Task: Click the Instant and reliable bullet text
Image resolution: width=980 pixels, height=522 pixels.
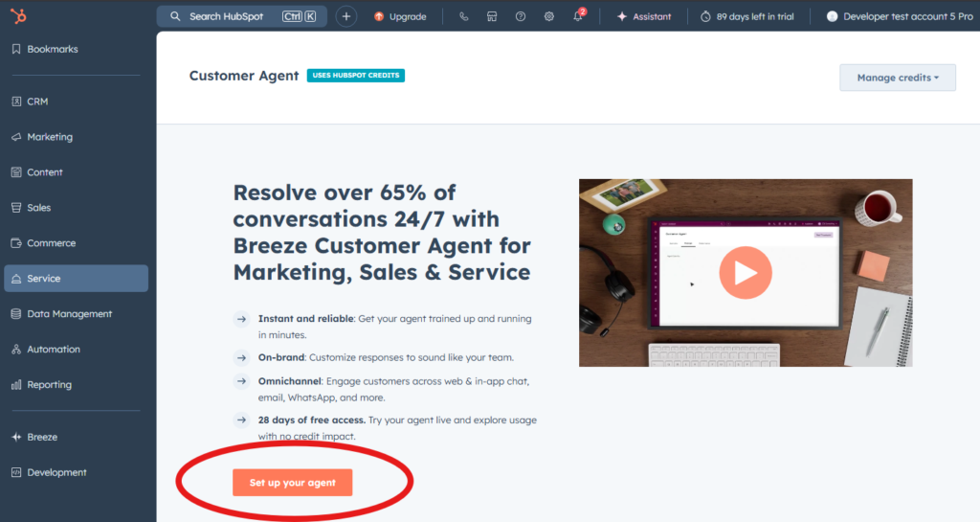Action: point(394,327)
